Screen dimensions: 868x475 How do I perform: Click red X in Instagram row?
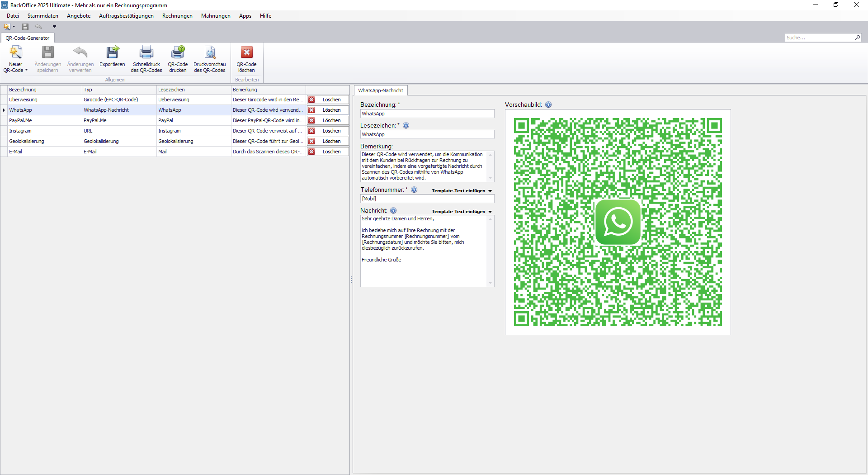point(311,131)
